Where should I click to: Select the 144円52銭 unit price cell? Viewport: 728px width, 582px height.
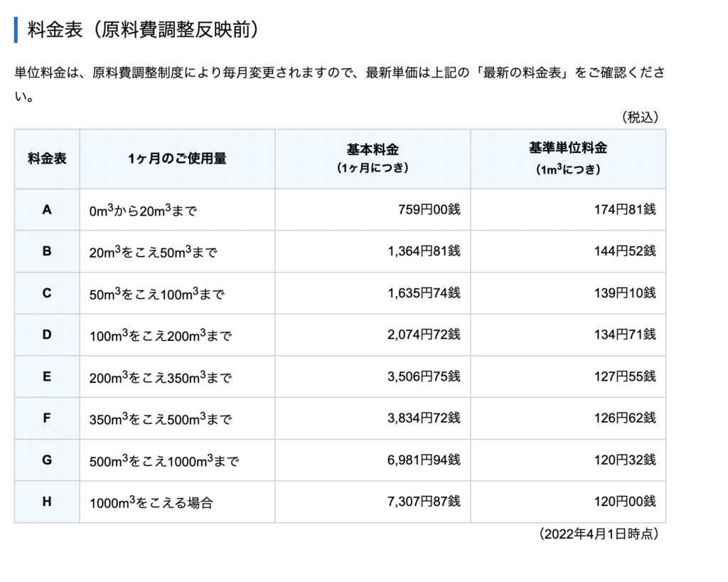coord(625,251)
